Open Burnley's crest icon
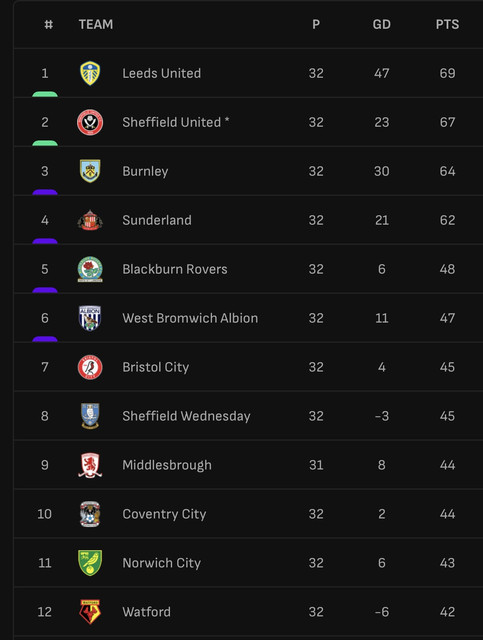The height and width of the screenshot is (640, 483). point(90,171)
